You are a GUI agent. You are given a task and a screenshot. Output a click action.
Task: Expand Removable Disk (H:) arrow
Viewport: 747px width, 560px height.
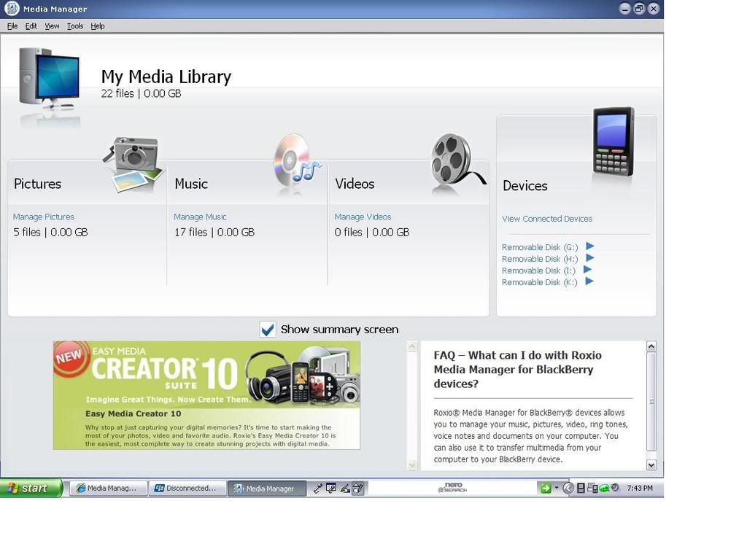[590, 258]
